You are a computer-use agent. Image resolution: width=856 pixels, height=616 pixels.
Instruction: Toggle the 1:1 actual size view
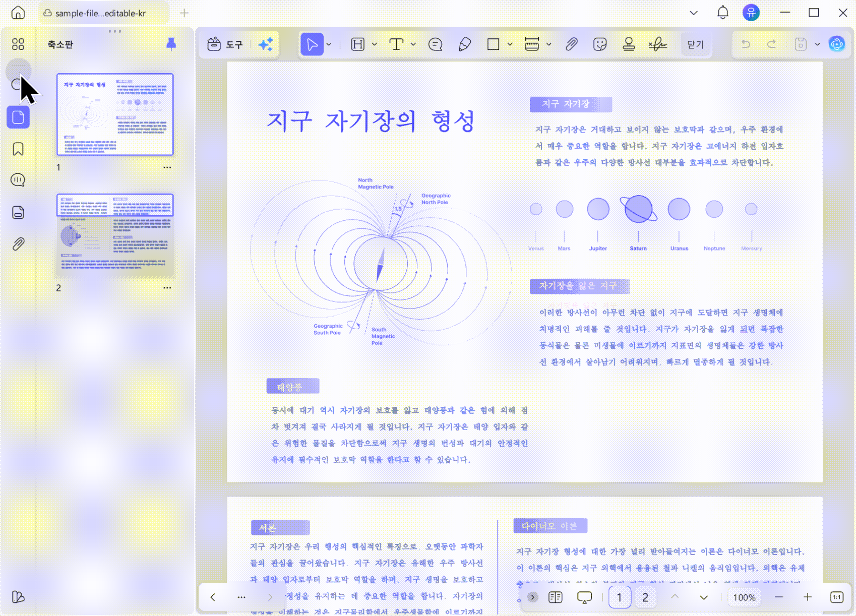tap(837, 597)
